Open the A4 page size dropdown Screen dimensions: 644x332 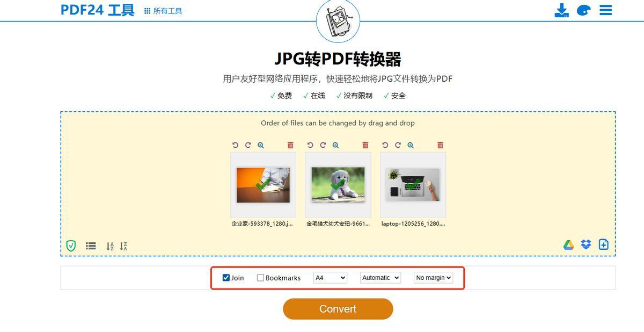click(x=330, y=278)
